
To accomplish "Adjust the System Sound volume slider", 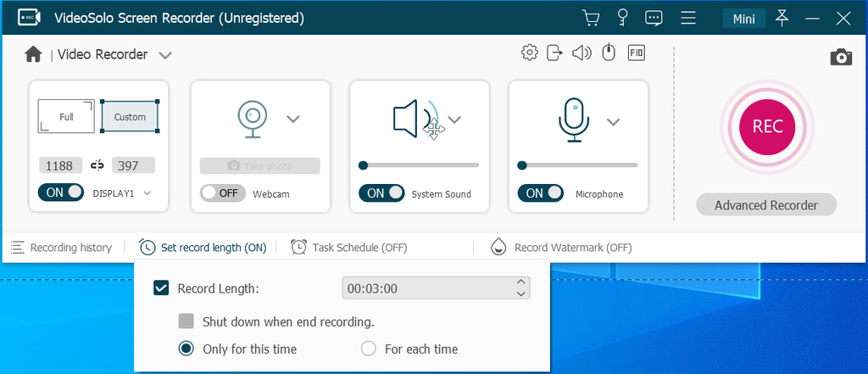I will [x=419, y=165].
